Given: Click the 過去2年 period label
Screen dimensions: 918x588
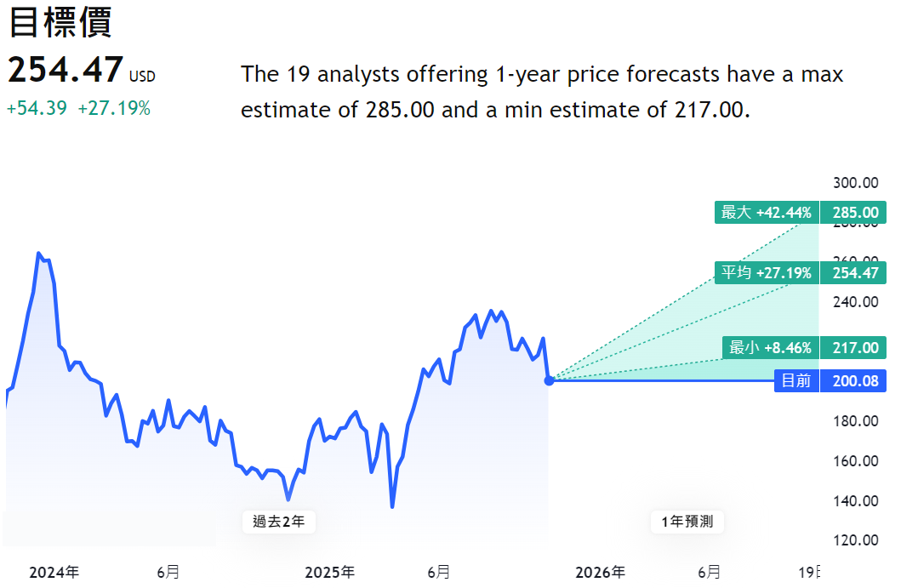Looking at the screenshot, I should click(279, 522).
